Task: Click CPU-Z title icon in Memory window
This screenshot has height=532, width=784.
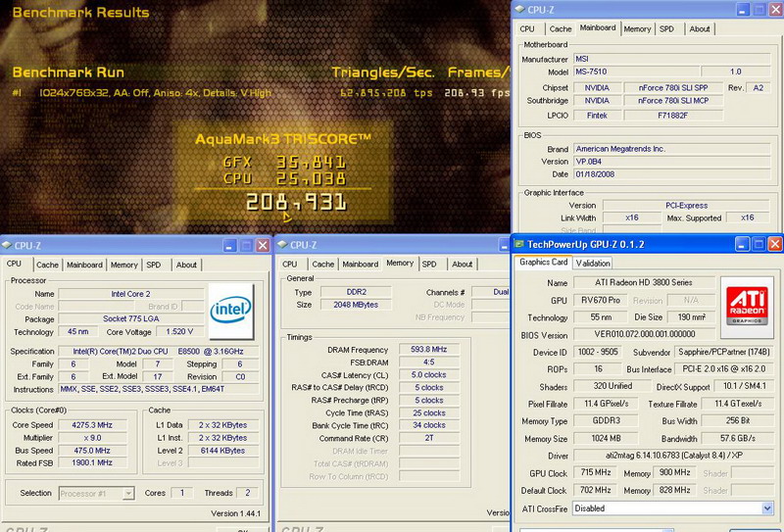Action: pos(282,245)
